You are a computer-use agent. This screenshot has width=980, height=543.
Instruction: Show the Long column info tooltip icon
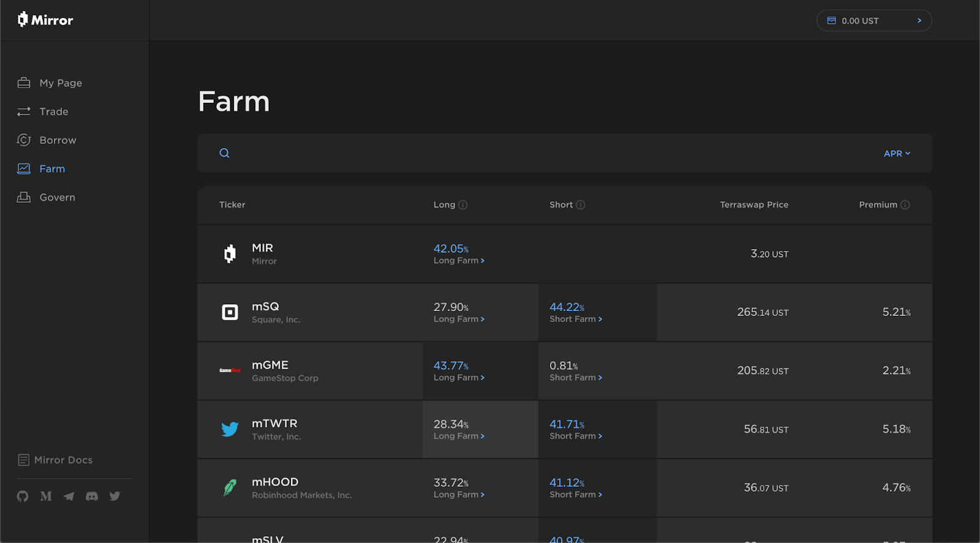pos(463,205)
